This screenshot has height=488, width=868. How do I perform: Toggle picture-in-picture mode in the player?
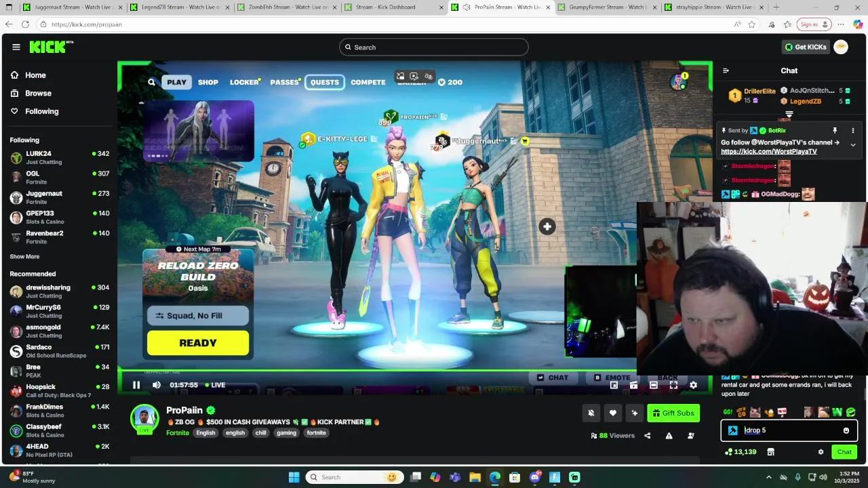614,385
